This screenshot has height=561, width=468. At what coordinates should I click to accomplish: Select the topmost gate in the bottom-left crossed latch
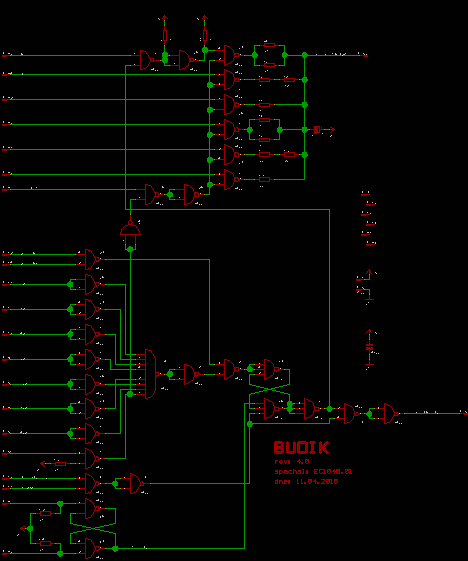pos(93,508)
